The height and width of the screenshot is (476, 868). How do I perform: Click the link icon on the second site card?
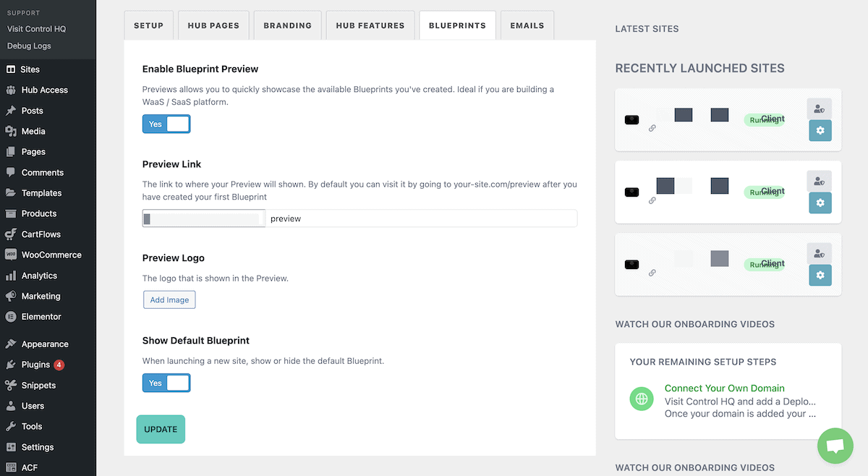pos(652,200)
